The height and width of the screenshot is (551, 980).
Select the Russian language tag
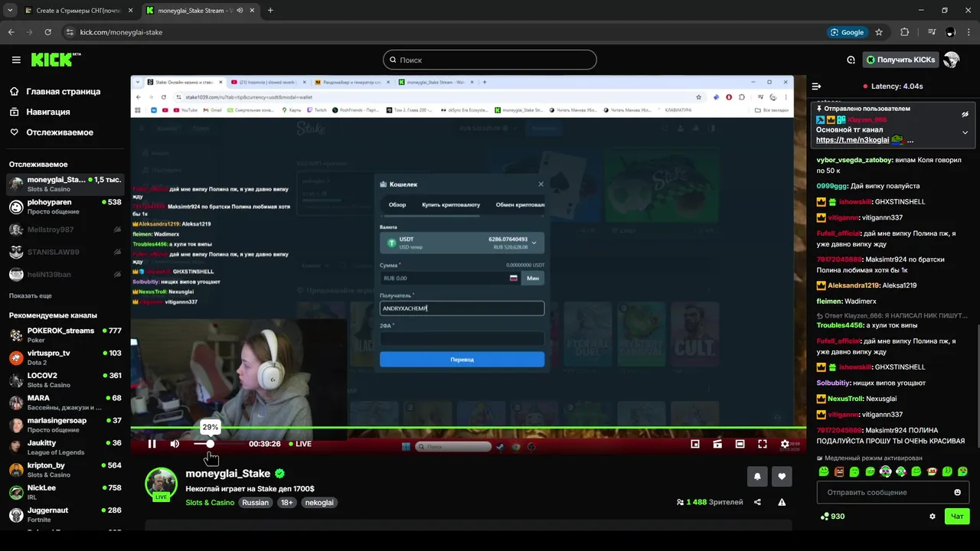tap(256, 503)
